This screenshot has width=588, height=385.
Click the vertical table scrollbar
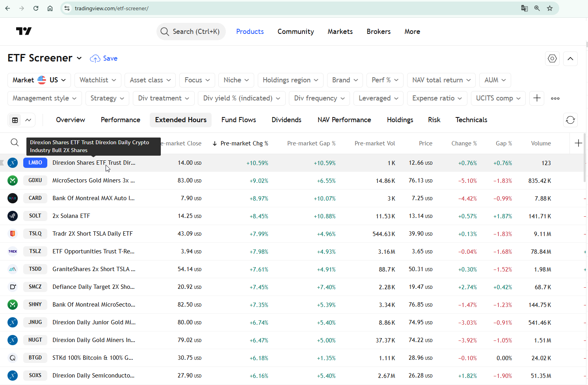tap(584, 158)
